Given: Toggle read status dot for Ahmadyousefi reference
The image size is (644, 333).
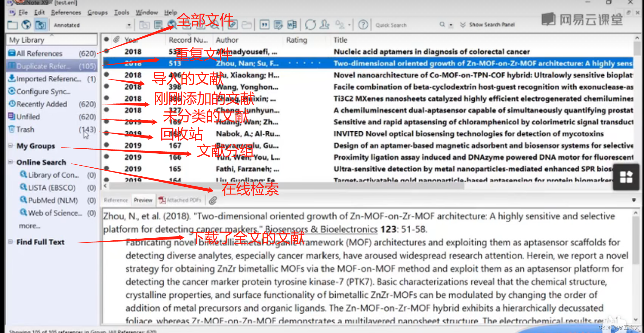Looking at the screenshot, I should [x=106, y=51].
